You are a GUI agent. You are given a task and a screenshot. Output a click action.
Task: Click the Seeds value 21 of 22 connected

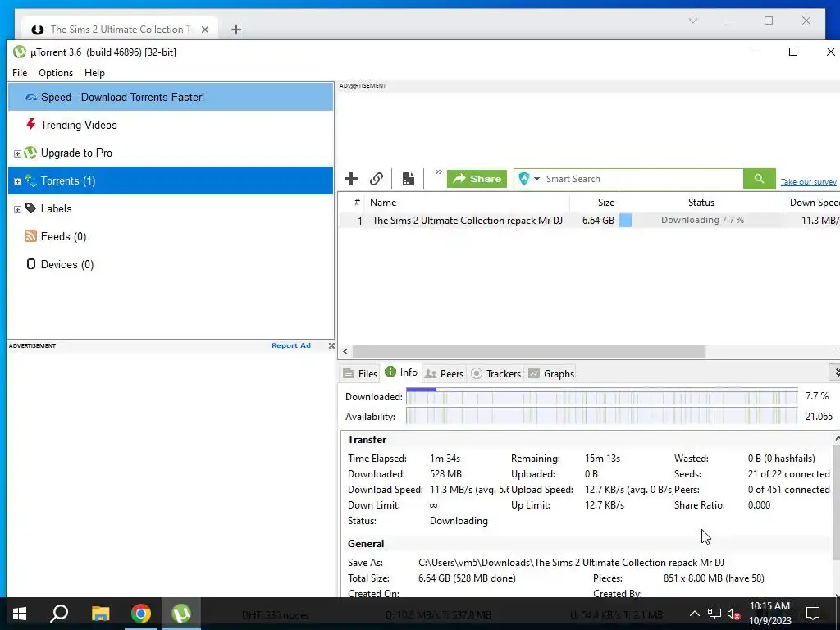(788, 474)
